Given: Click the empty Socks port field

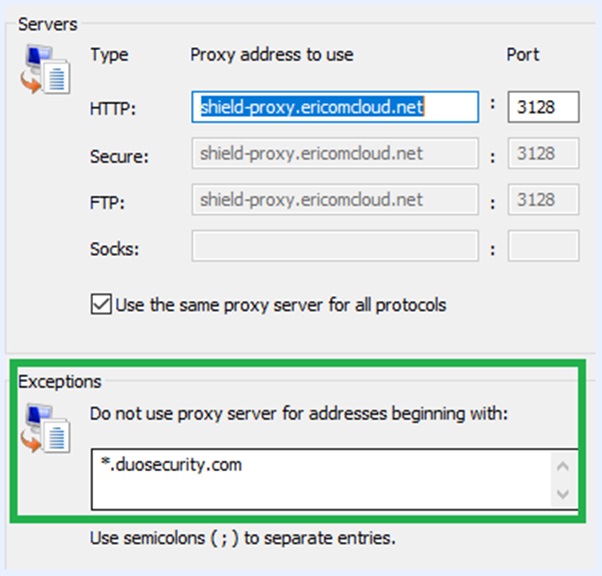Looking at the screenshot, I should (543, 246).
